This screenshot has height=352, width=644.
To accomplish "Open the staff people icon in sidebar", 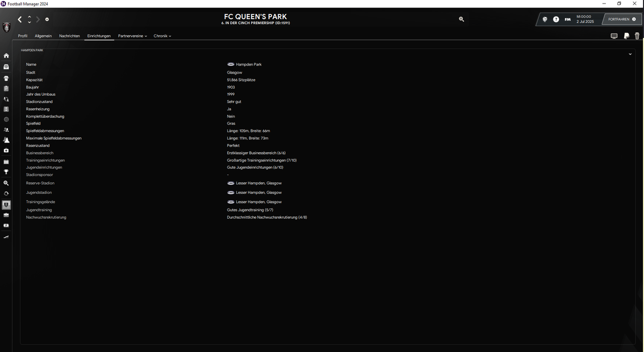I will [x=6, y=130].
